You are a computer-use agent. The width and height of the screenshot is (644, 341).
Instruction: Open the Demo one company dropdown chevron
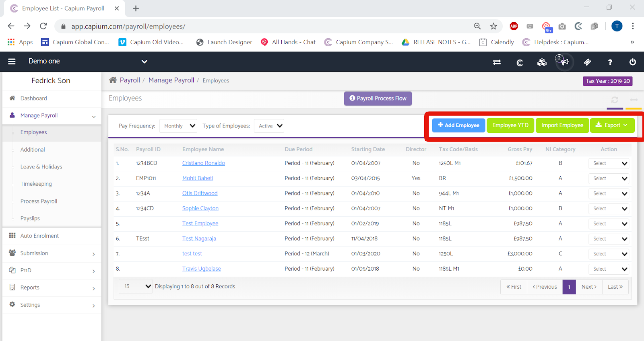[x=144, y=62]
